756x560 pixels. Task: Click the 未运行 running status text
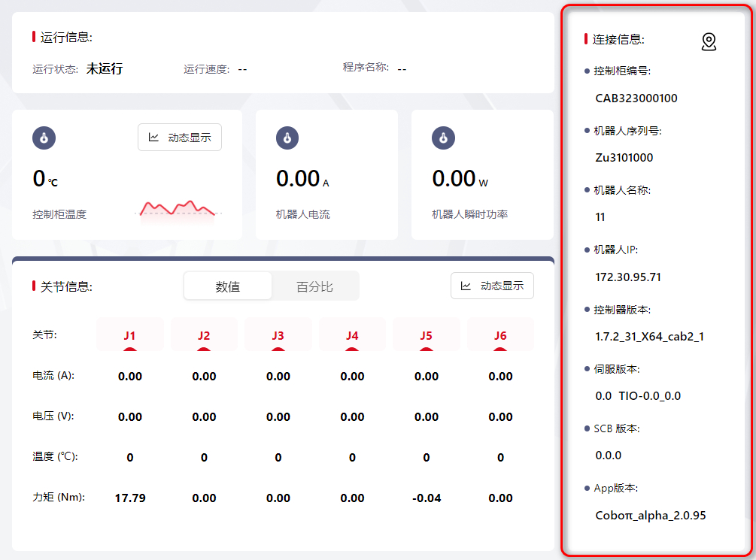point(105,68)
